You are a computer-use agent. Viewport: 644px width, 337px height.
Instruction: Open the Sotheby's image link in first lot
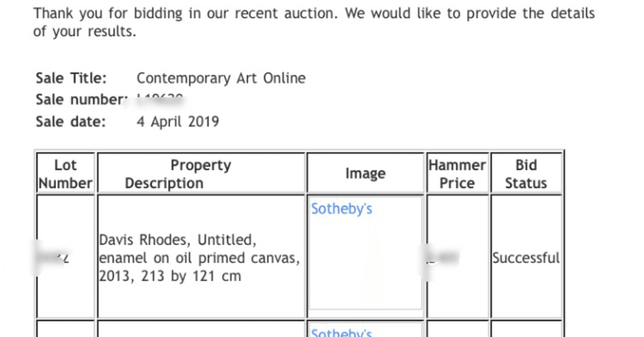pyautogui.click(x=342, y=208)
